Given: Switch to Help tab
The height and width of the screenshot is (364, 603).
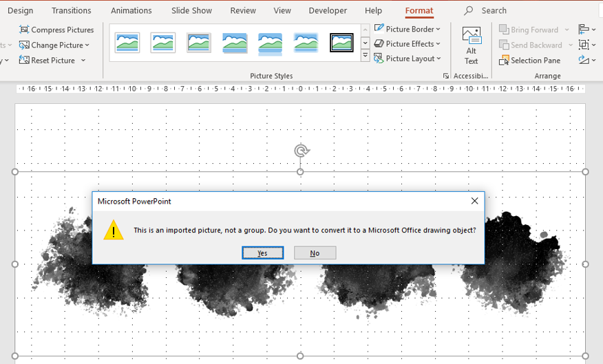Looking at the screenshot, I should pyautogui.click(x=373, y=11).
